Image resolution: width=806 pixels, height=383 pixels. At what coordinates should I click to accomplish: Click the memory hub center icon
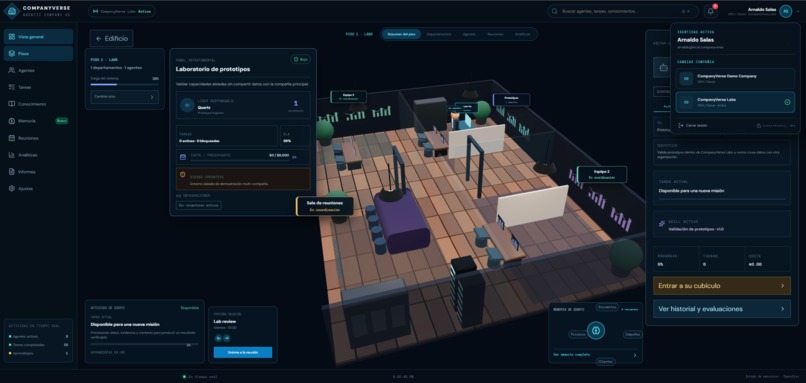(596, 330)
